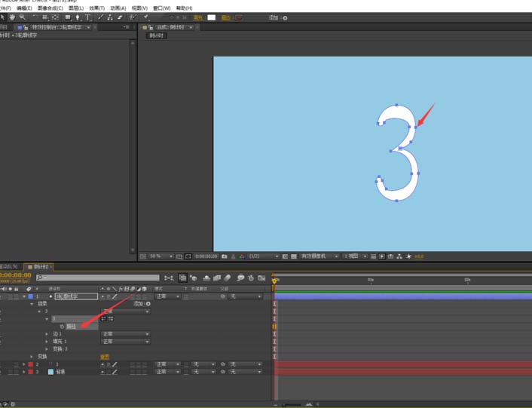Open the 有效摄像机 camera dropdown
This screenshot has height=408, width=532.
point(320,256)
